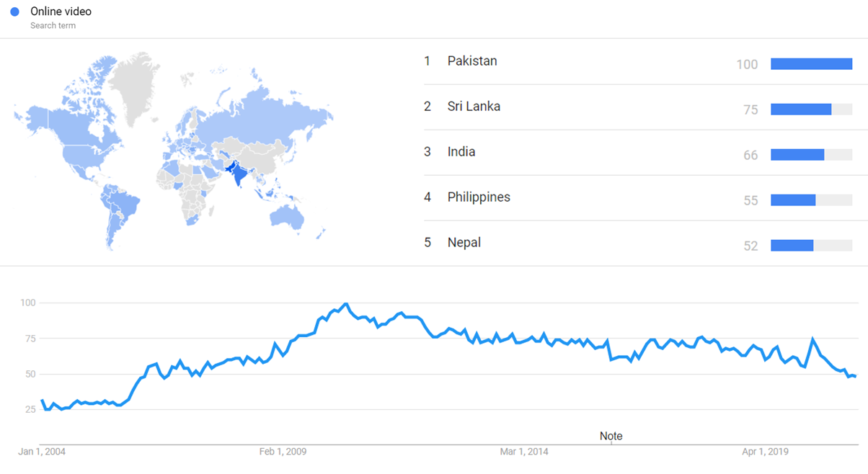
Task: Click India's interest bar valued 66
Action: pyautogui.click(x=797, y=155)
